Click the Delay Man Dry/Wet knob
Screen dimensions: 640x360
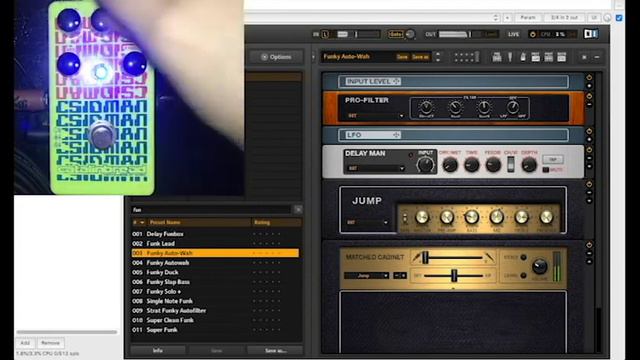click(x=450, y=165)
